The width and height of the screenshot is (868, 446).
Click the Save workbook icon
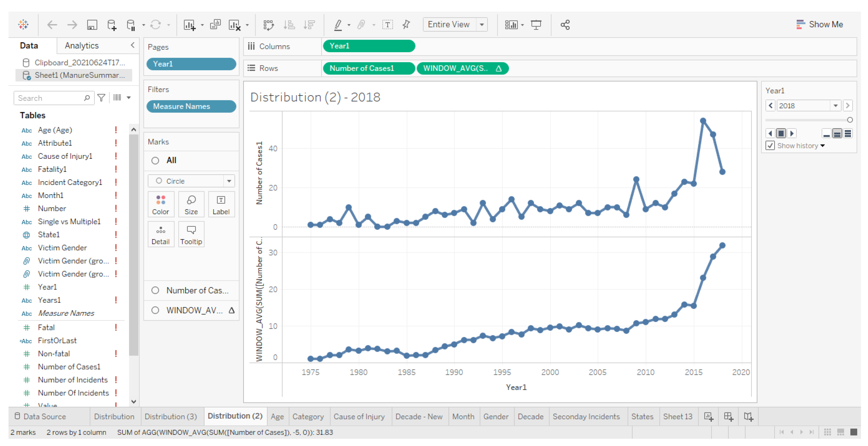click(x=92, y=24)
